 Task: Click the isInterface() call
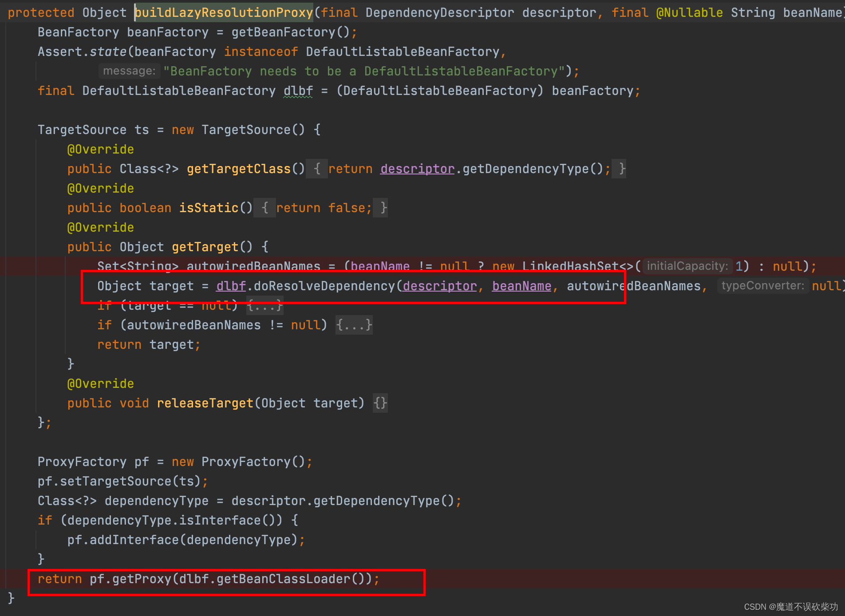[x=227, y=520]
